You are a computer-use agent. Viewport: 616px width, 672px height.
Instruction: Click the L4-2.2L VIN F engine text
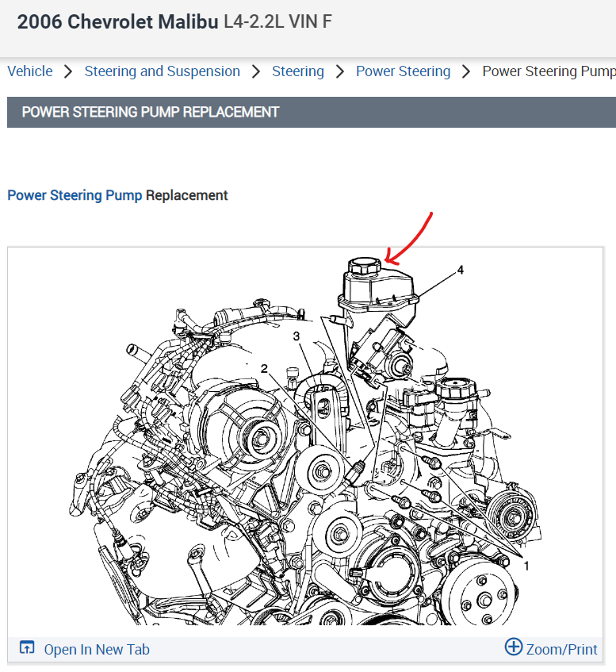tap(278, 22)
